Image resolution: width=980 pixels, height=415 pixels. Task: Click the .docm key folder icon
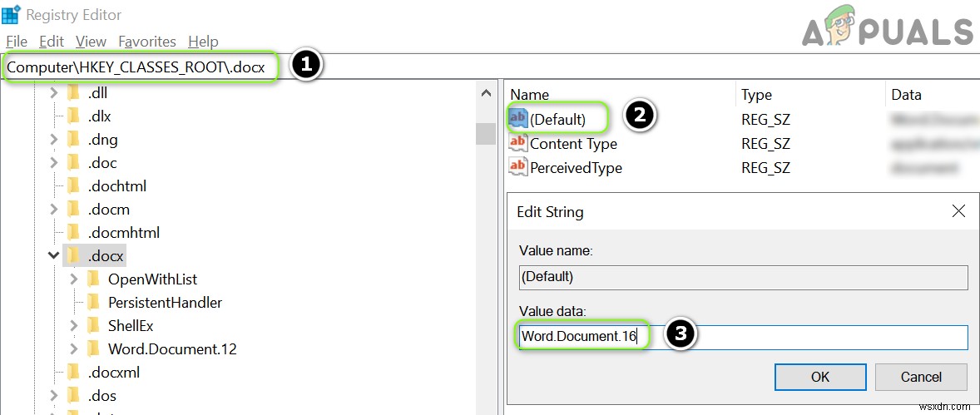[73, 209]
